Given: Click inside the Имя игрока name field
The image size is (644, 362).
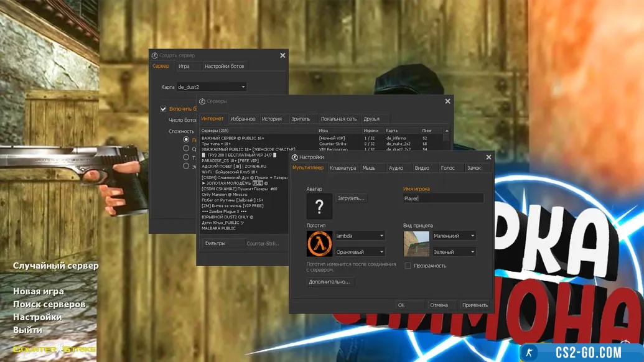Looking at the screenshot, I should 442,198.
